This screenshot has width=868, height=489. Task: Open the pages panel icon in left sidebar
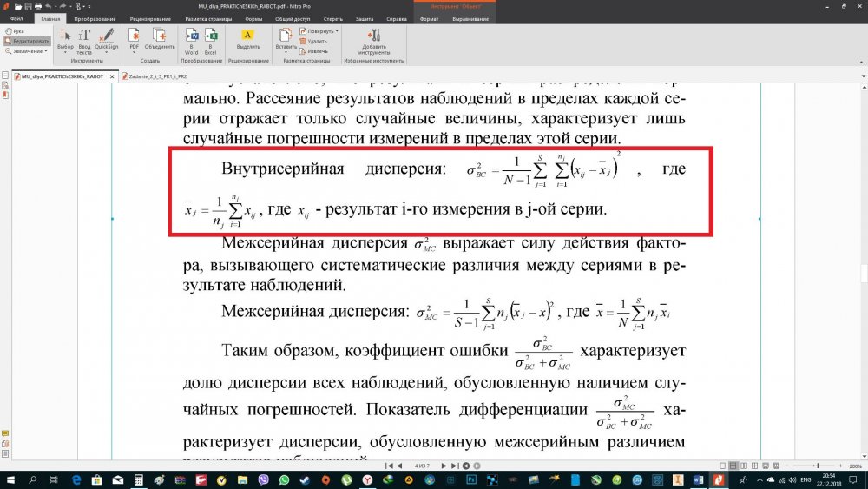pyautogui.click(x=5, y=76)
